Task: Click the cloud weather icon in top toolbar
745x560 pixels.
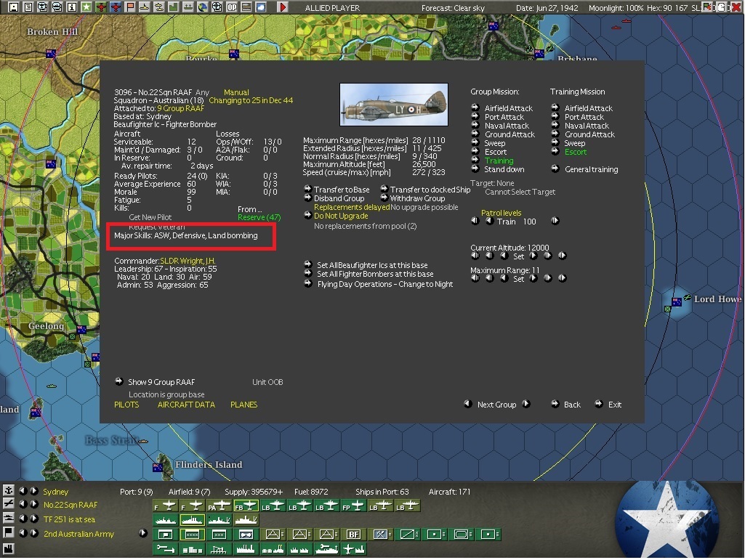Action: pos(260,7)
